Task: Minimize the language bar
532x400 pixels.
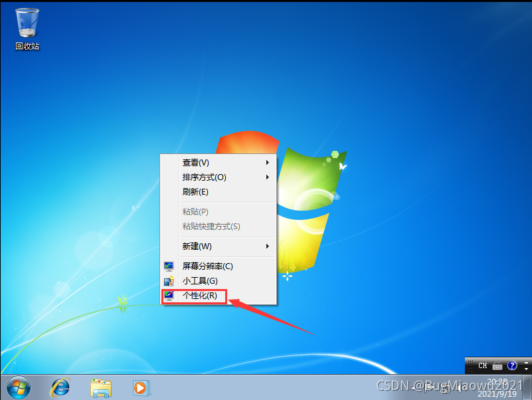Action: (526, 362)
